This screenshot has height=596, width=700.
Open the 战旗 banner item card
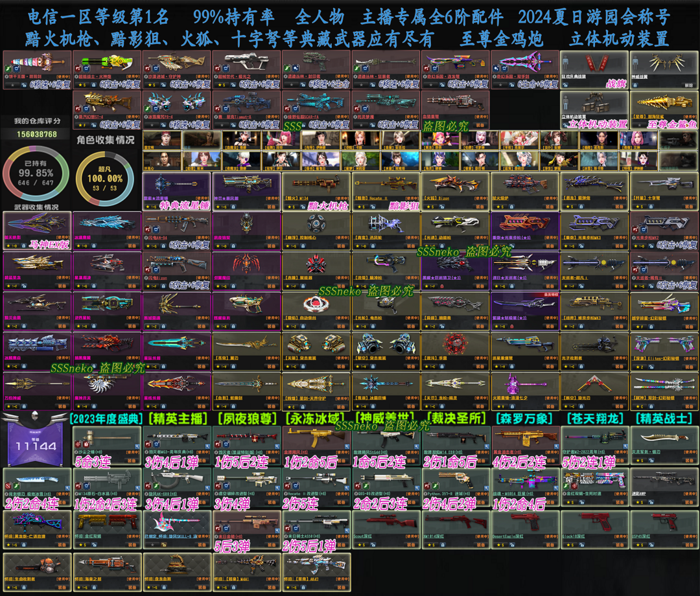(594, 69)
